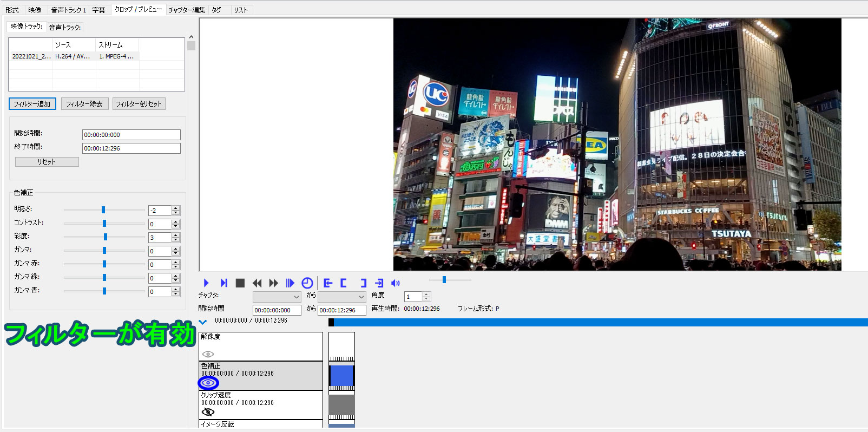Viewport: 868px width, 432px height.
Task: Stop playback with the black square
Action: click(240, 283)
